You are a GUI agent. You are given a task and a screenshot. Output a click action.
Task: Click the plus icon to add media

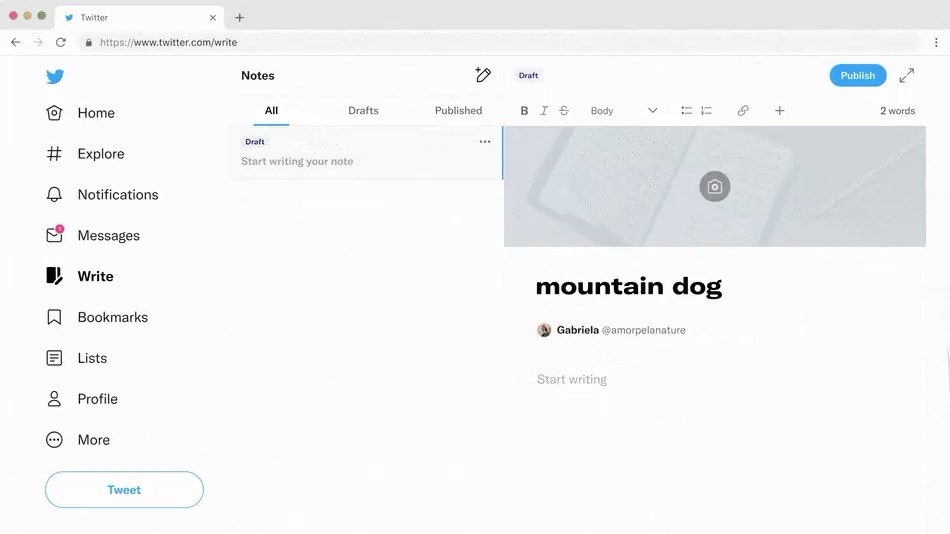780,111
